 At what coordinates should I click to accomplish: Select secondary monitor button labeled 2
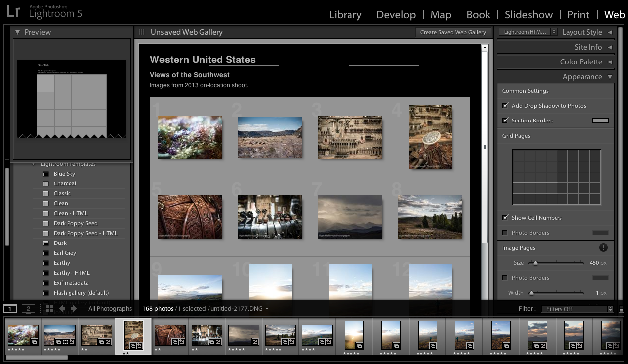coord(28,308)
